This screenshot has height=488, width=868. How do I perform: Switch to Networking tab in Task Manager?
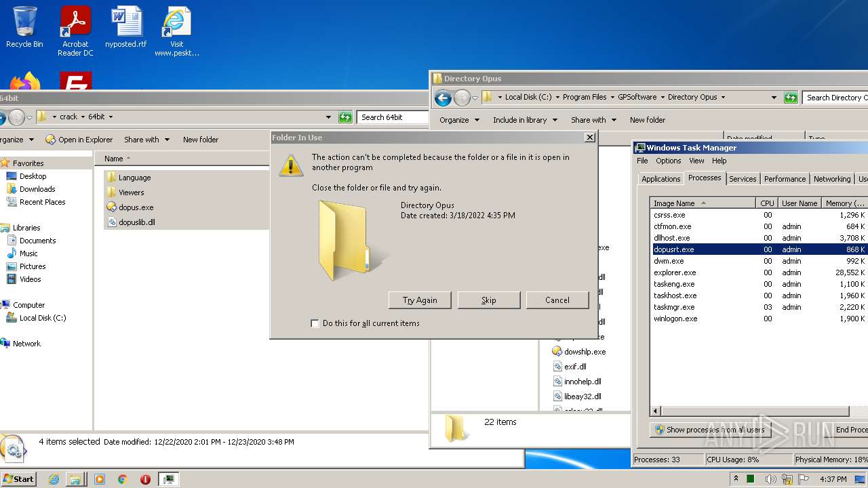click(x=832, y=179)
